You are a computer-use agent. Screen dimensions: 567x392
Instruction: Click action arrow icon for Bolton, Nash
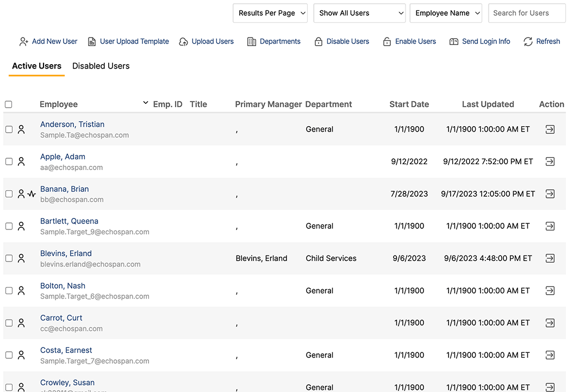pyautogui.click(x=550, y=290)
